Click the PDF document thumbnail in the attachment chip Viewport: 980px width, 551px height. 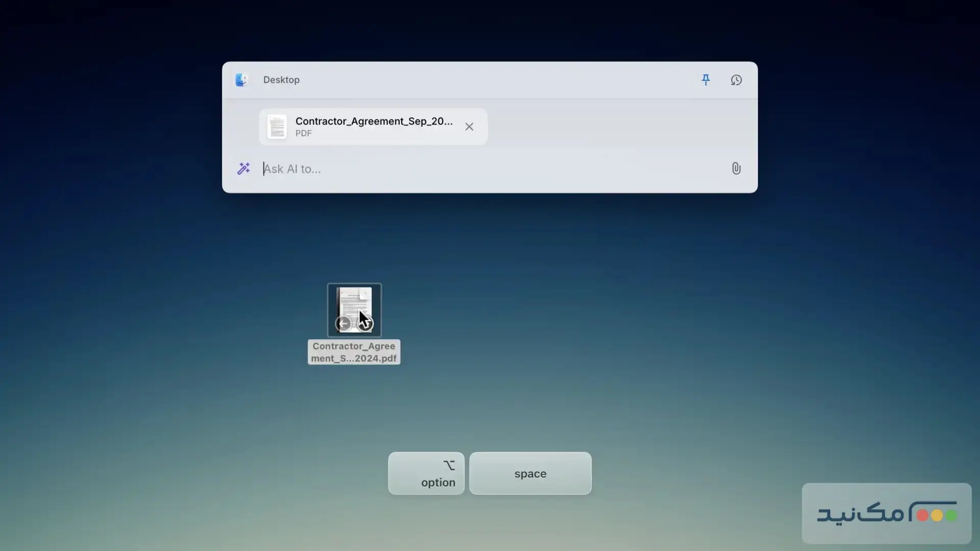point(277,127)
